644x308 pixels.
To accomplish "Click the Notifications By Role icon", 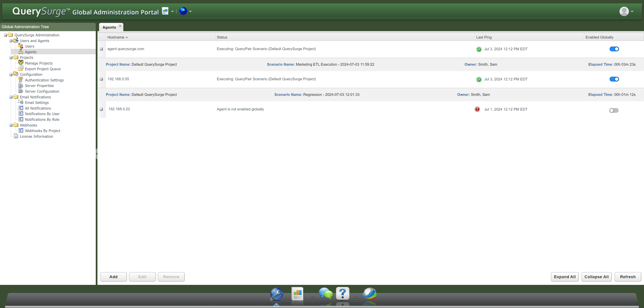I will point(21,119).
